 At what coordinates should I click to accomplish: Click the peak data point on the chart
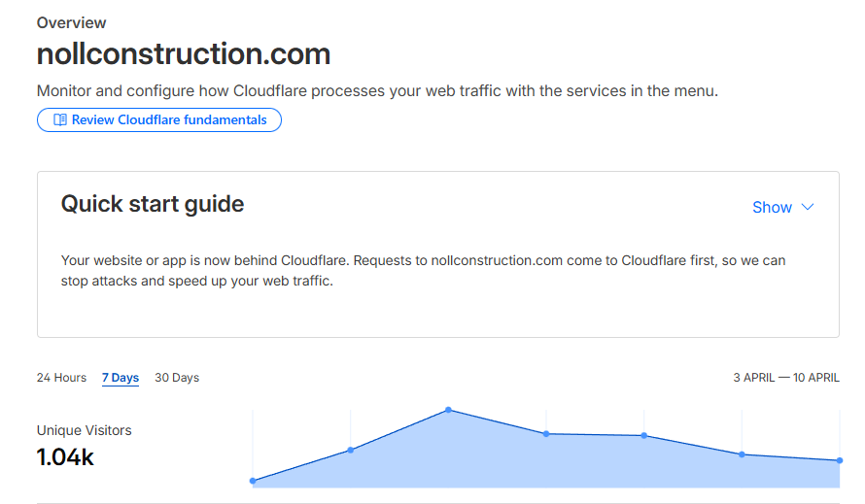[x=448, y=410]
